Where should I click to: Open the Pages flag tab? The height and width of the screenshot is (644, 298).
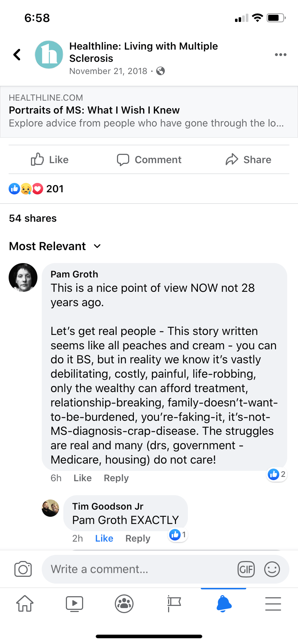tap(174, 603)
